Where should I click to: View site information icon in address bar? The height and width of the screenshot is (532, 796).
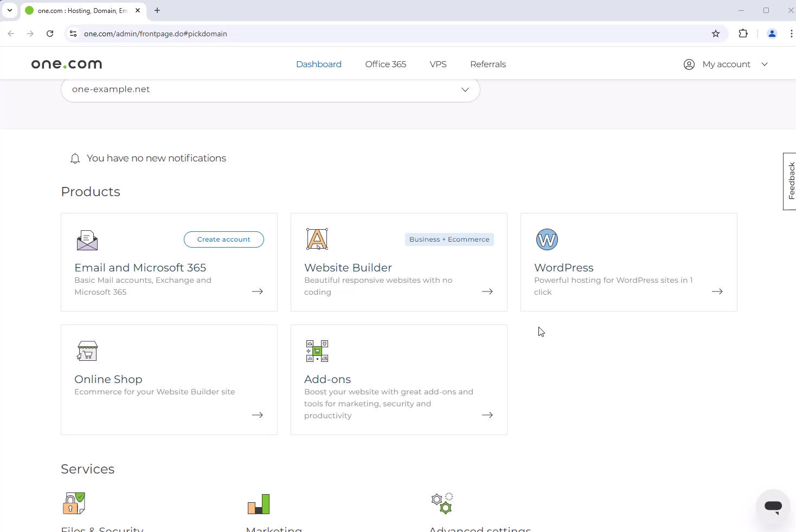(x=73, y=34)
